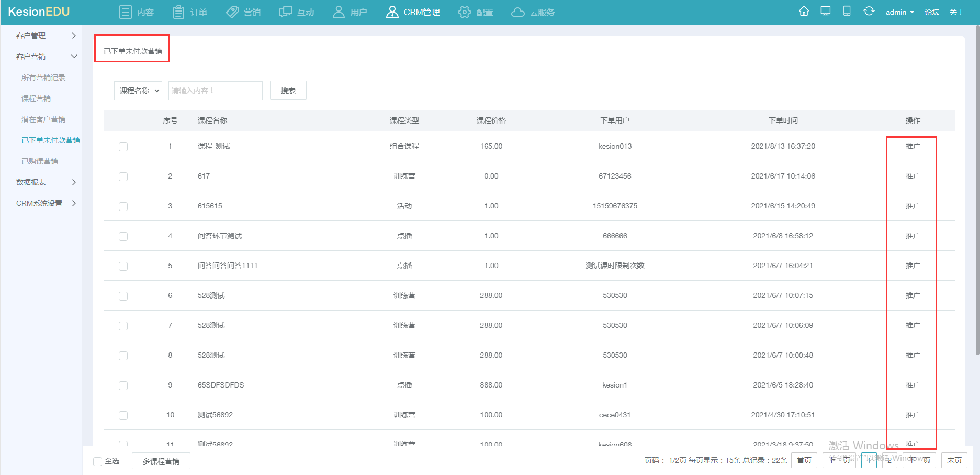
Task: Open 所有营销记录 in the sidebar
Action: point(43,78)
